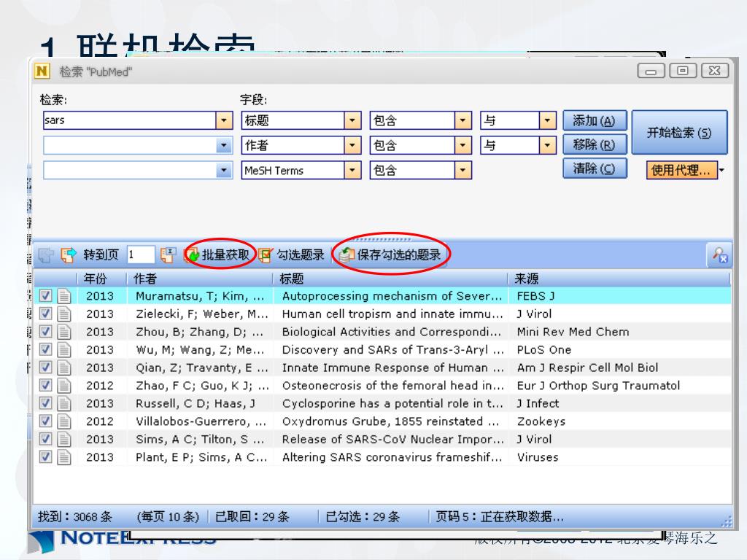Open the dropdown of the 'sars' search box
This screenshot has width=747, height=560.
[224, 120]
